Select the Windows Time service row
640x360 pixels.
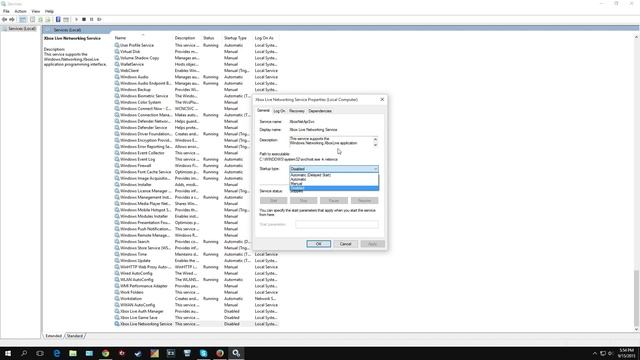(196, 254)
